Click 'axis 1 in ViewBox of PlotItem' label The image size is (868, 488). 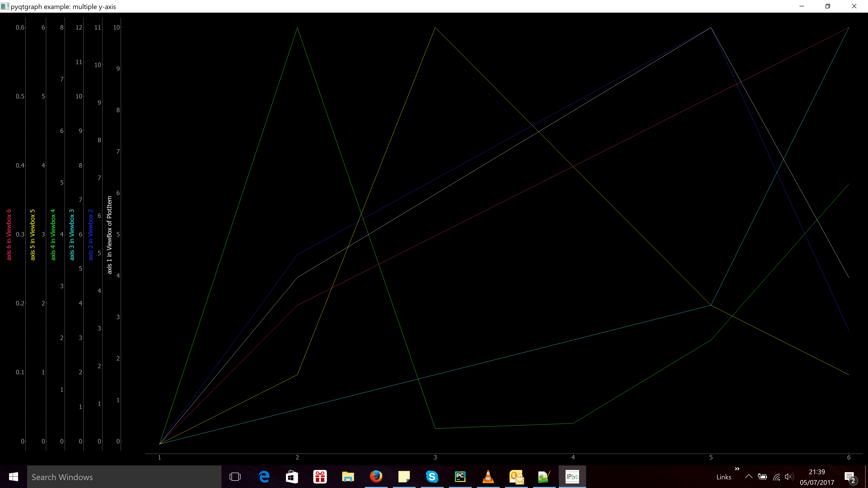click(109, 235)
